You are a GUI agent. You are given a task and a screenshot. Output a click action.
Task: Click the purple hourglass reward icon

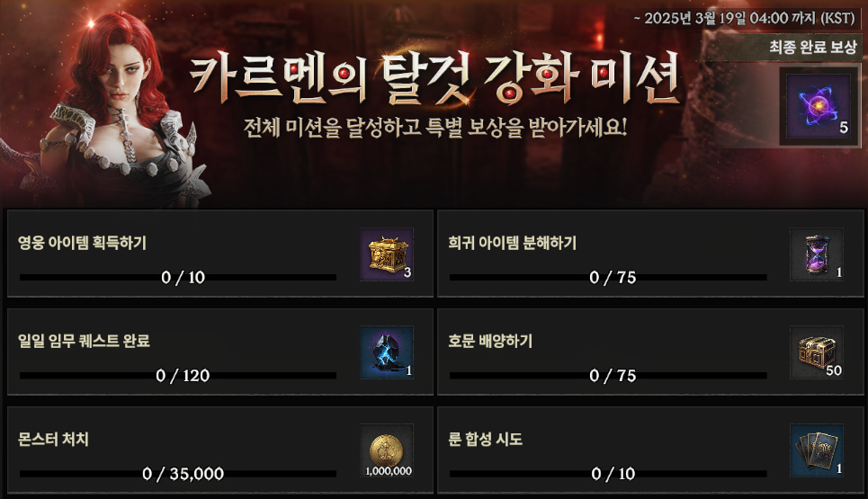pyautogui.click(x=817, y=254)
